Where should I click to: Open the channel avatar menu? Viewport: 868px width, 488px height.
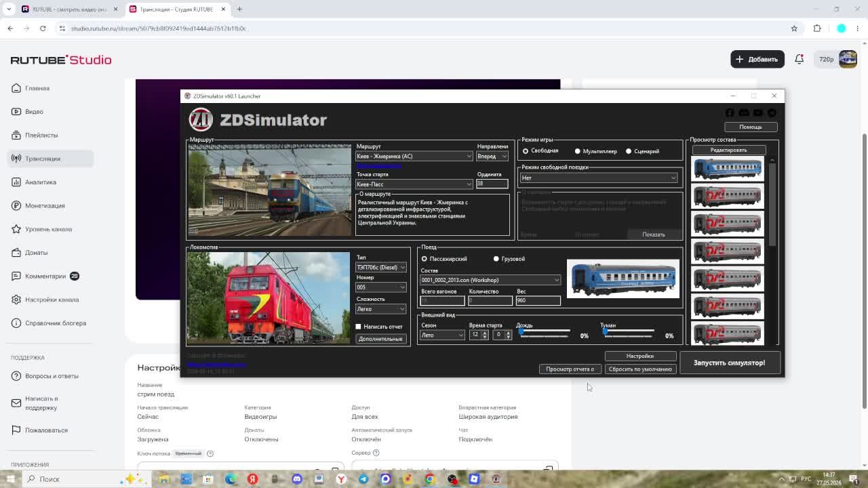point(848,59)
